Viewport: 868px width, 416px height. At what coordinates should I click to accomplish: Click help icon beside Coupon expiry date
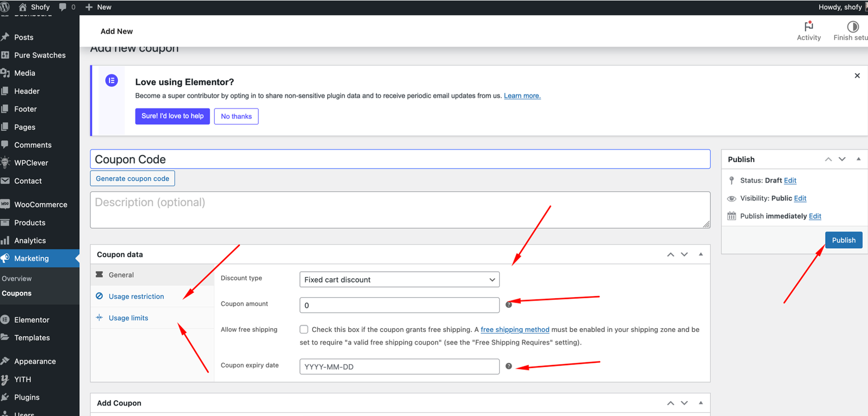[508, 366]
